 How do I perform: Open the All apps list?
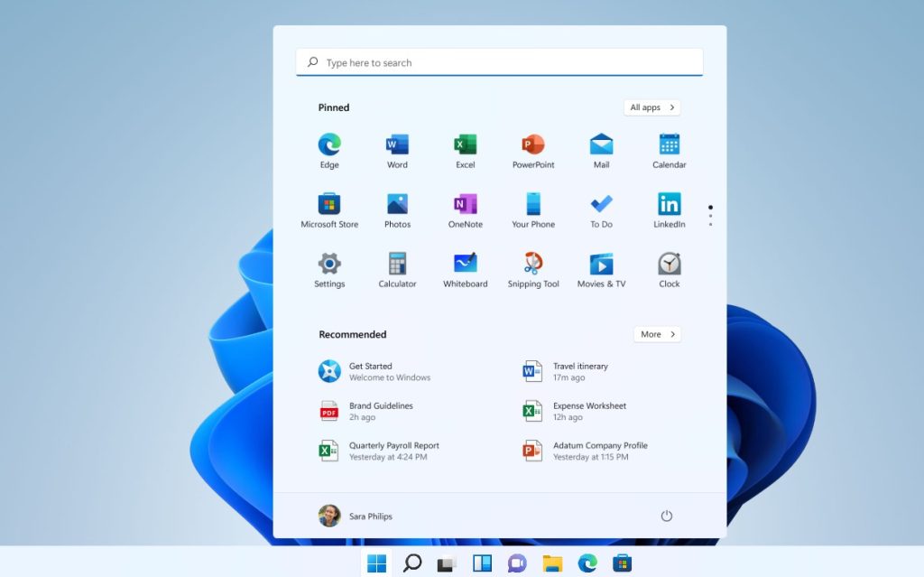tap(651, 107)
